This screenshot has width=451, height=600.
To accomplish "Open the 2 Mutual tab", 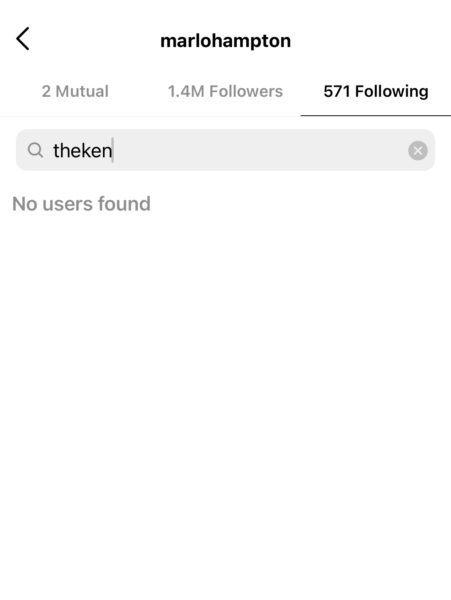I will point(75,91).
